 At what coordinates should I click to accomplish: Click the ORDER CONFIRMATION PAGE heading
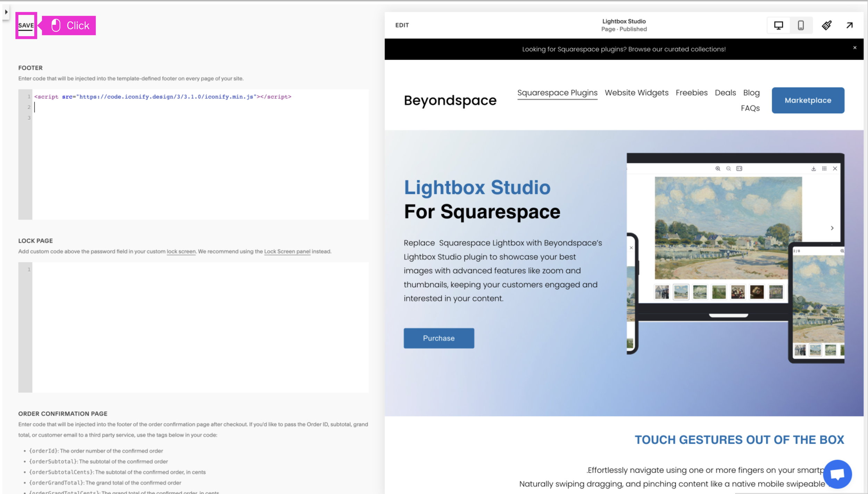(x=63, y=414)
